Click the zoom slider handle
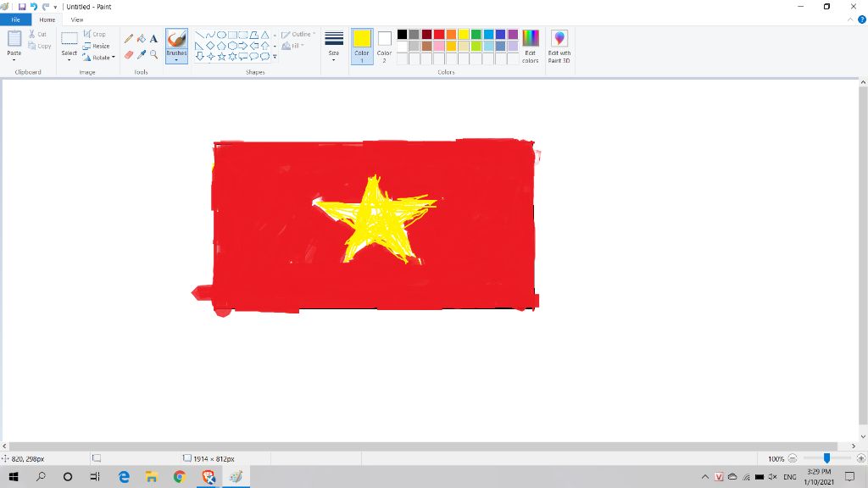 pos(826,458)
